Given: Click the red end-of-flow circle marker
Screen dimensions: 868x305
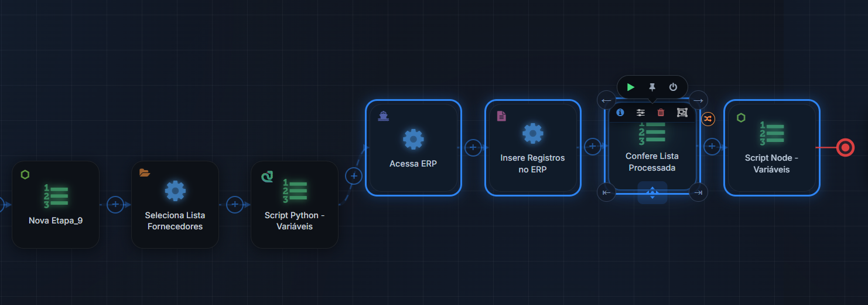Looking at the screenshot, I should coord(845,147).
